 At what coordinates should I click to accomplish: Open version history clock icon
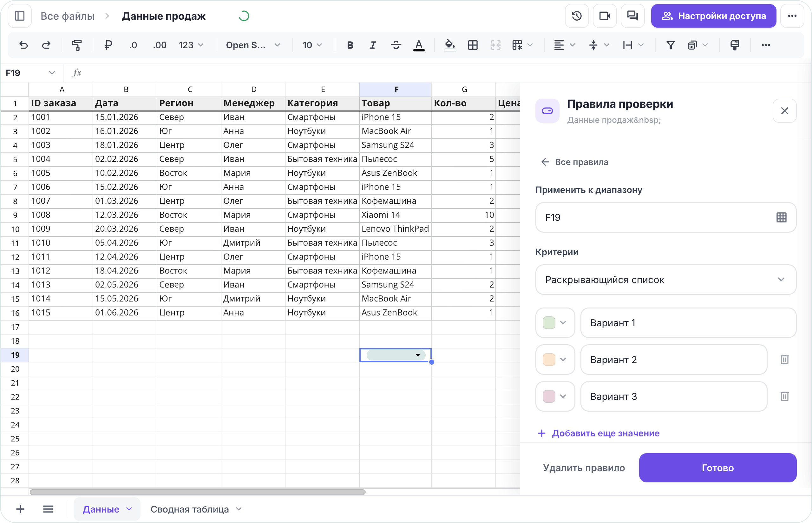point(577,16)
